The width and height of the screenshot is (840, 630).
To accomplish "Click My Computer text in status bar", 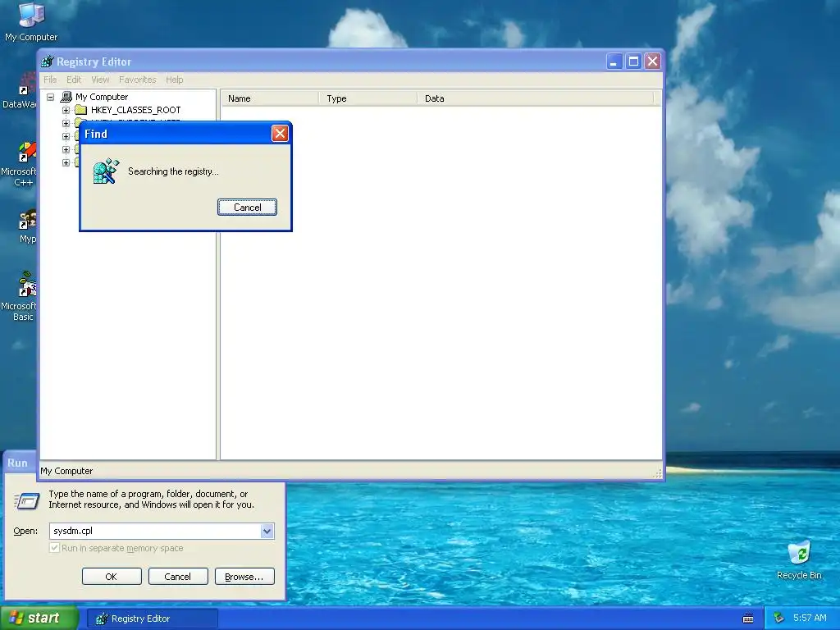I will pyautogui.click(x=66, y=471).
